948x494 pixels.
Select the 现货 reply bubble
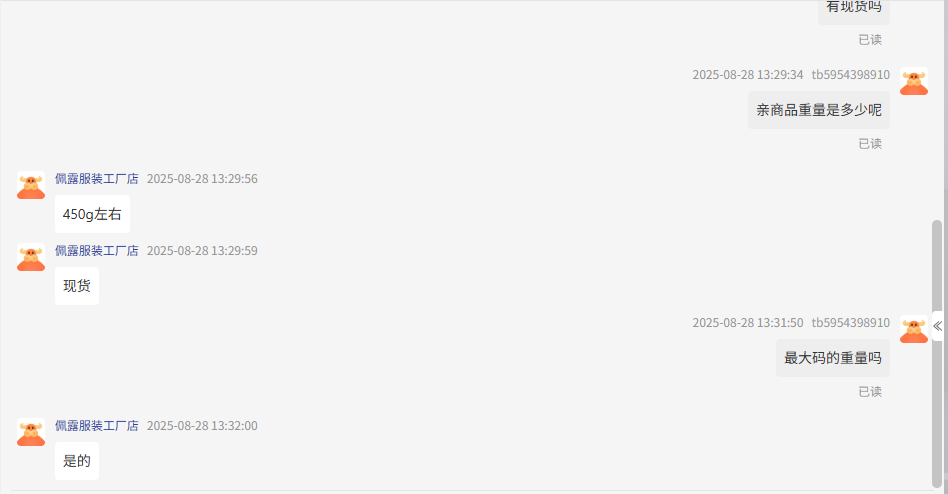(x=77, y=286)
